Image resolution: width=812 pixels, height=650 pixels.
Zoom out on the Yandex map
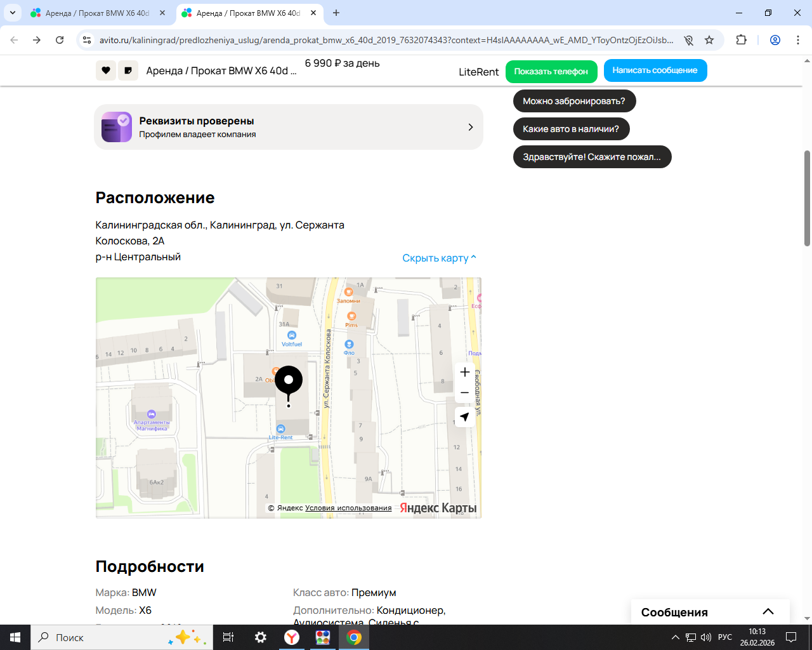pyautogui.click(x=465, y=393)
